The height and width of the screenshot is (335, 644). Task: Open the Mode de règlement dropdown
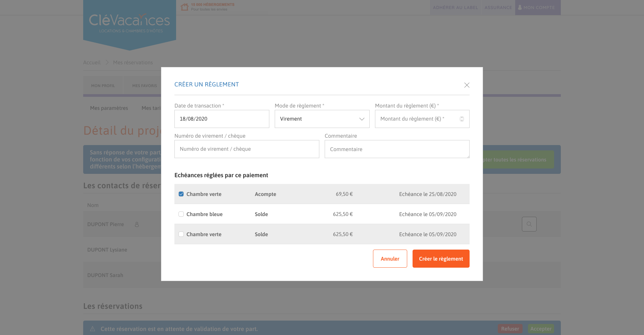click(x=322, y=119)
